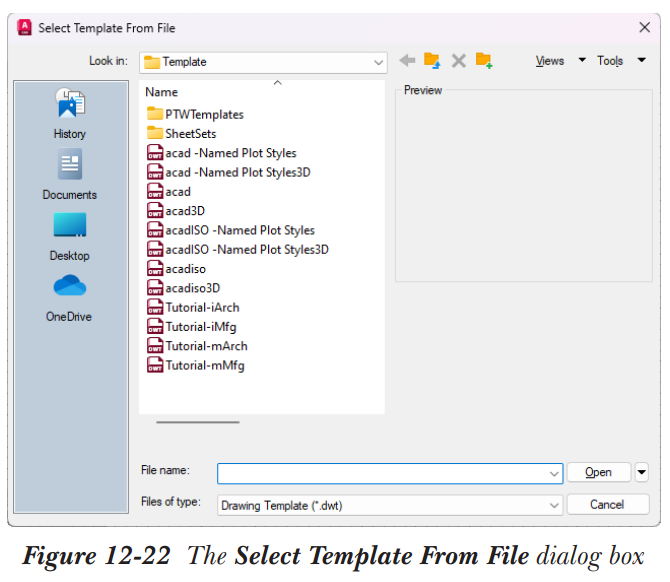
Task: Select 'acad -Named Plot Styles' file name
Action: pyautogui.click(x=231, y=153)
